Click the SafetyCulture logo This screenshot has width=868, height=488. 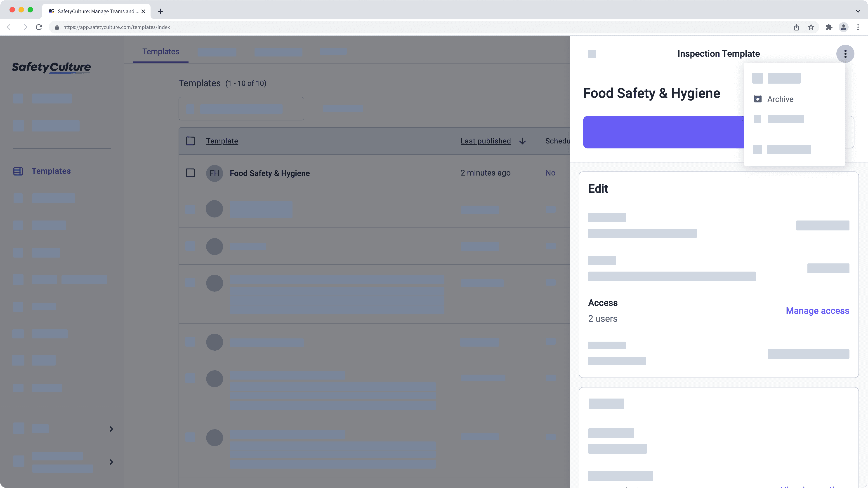click(x=51, y=68)
